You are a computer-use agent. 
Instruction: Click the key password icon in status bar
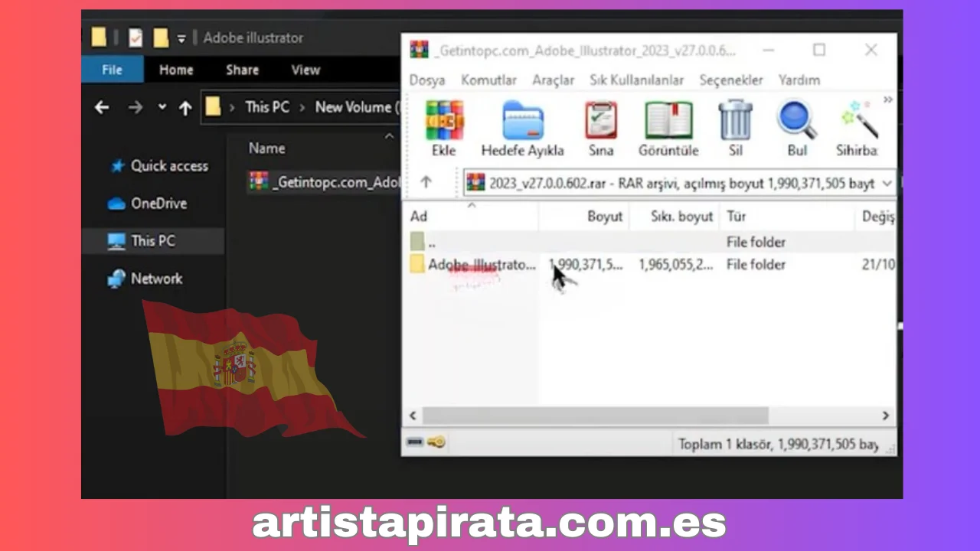click(437, 442)
